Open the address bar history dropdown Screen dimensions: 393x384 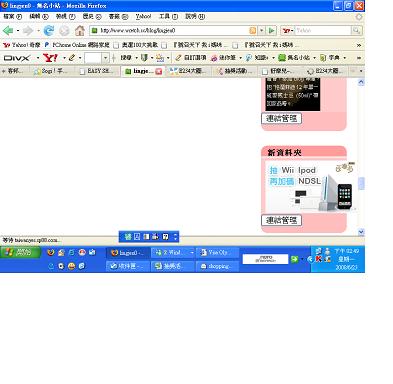(x=262, y=31)
